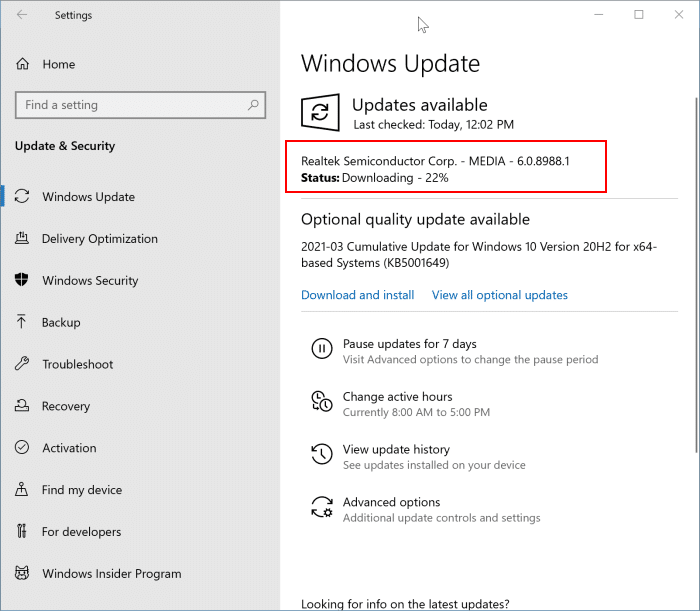Click Looking for info on latest updates text
700x611 pixels.
click(405, 604)
